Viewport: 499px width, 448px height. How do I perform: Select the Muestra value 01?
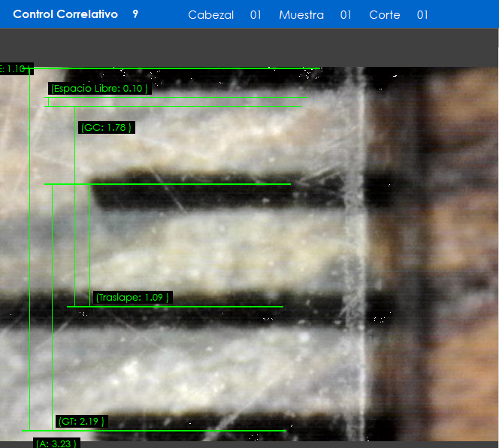[x=346, y=15]
